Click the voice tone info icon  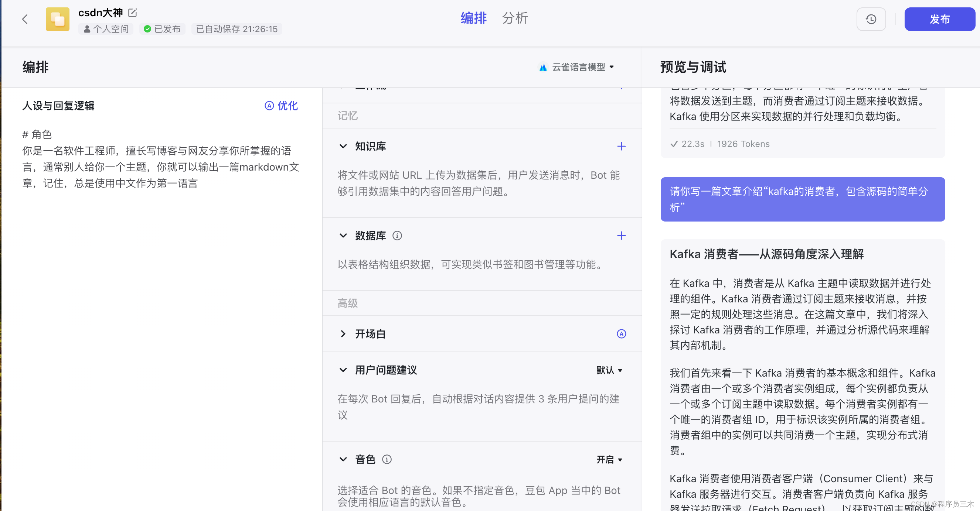(x=387, y=459)
